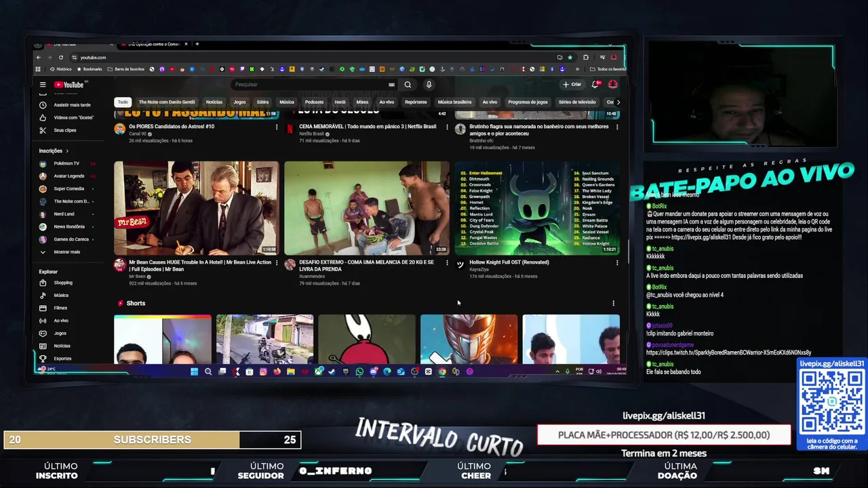Open Notícias in the Explorar section
Screen dimensions: 868x488
[x=66, y=346]
